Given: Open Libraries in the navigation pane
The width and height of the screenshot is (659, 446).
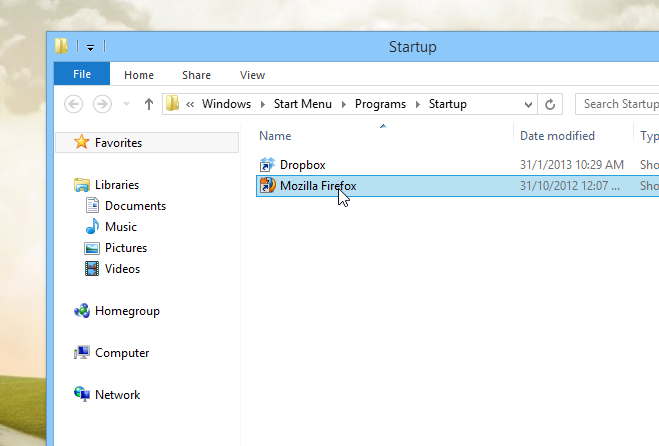Looking at the screenshot, I should 117,185.
